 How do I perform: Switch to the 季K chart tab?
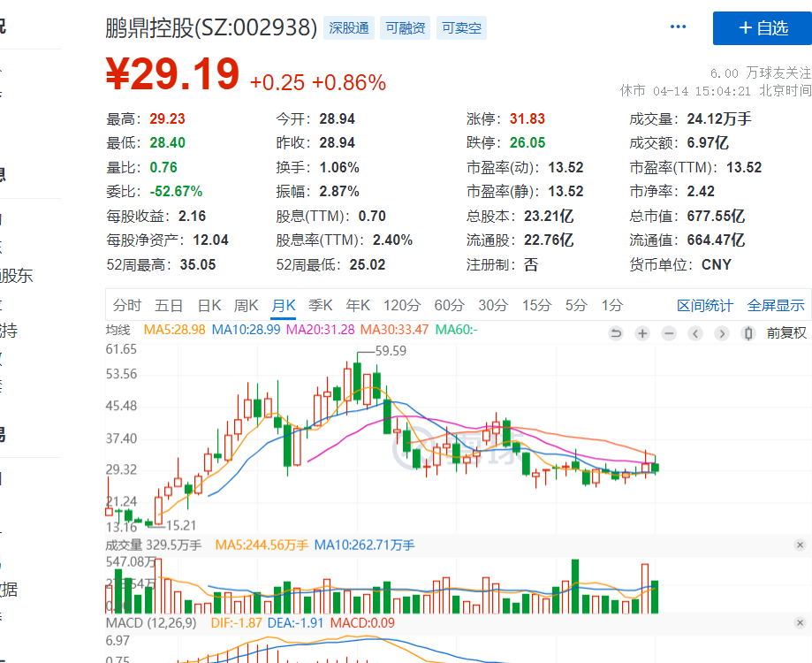pos(321,305)
